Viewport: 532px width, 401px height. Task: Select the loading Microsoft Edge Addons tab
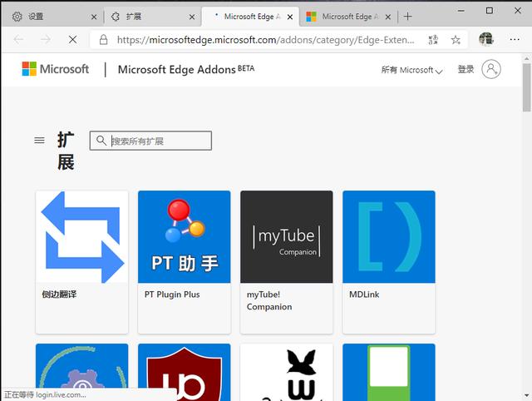[250, 17]
